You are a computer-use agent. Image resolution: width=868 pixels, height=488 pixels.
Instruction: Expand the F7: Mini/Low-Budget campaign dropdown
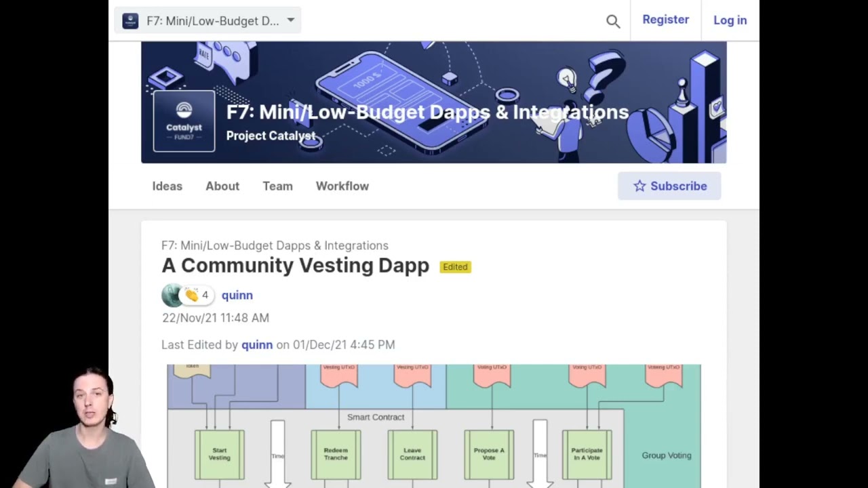pos(208,21)
